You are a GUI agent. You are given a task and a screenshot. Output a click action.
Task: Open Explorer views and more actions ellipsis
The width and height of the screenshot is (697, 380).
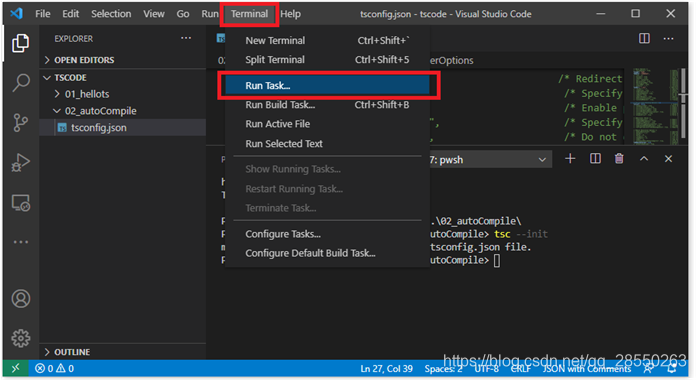(x=186, y=38)
